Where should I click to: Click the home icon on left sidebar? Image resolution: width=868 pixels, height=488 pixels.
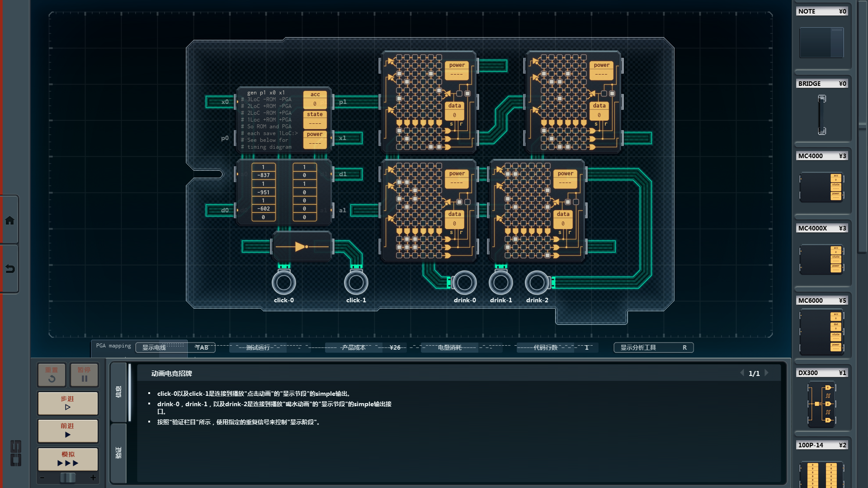point(9,221)
